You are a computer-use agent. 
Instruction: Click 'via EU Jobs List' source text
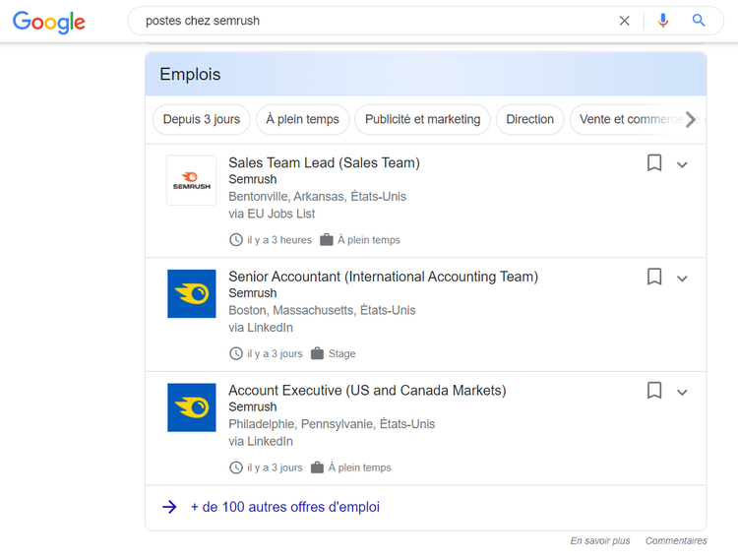(272, 215)
